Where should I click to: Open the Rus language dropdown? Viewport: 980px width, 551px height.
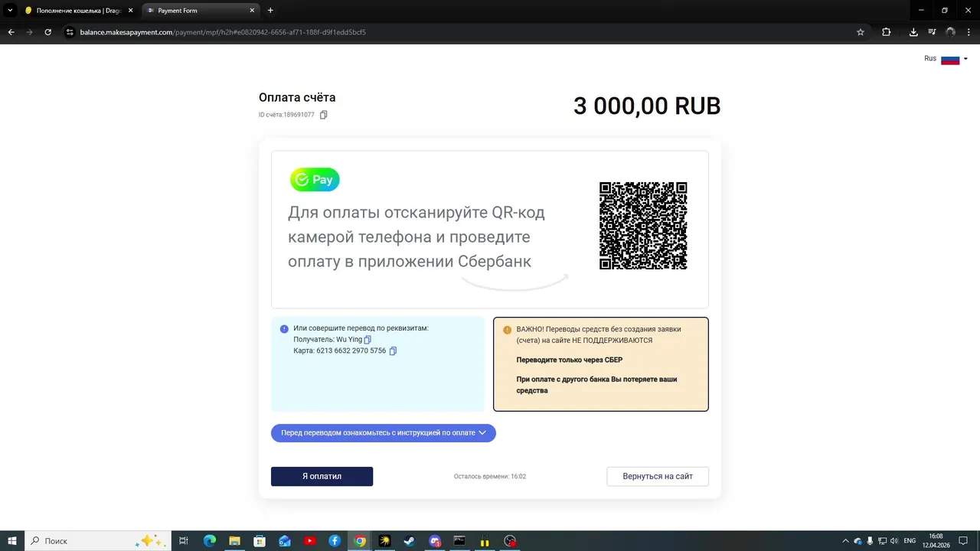tap(946, 59)
